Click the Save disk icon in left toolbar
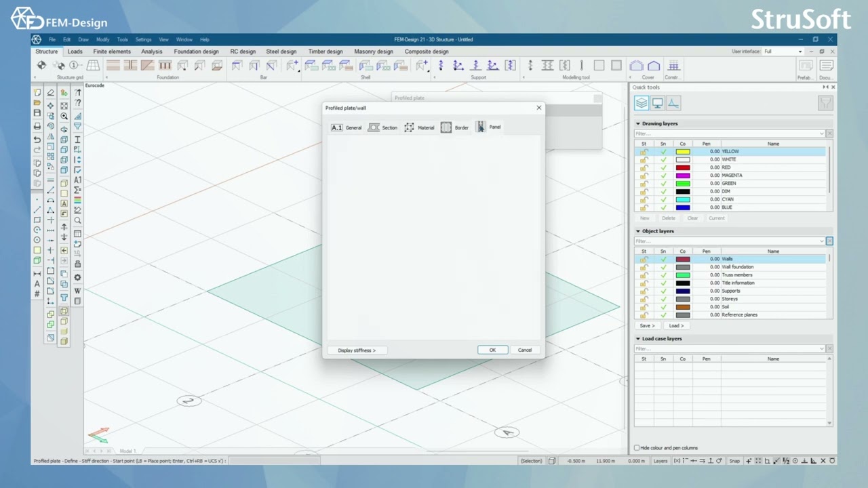The image size is (868, 488). (x=37, y=113)
